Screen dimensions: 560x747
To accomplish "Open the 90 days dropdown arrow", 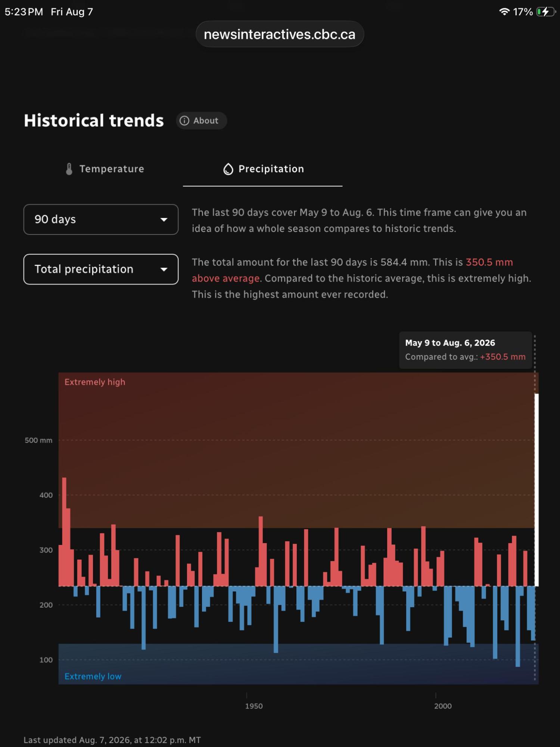I will pyautogui.click(x=164, y=220).
